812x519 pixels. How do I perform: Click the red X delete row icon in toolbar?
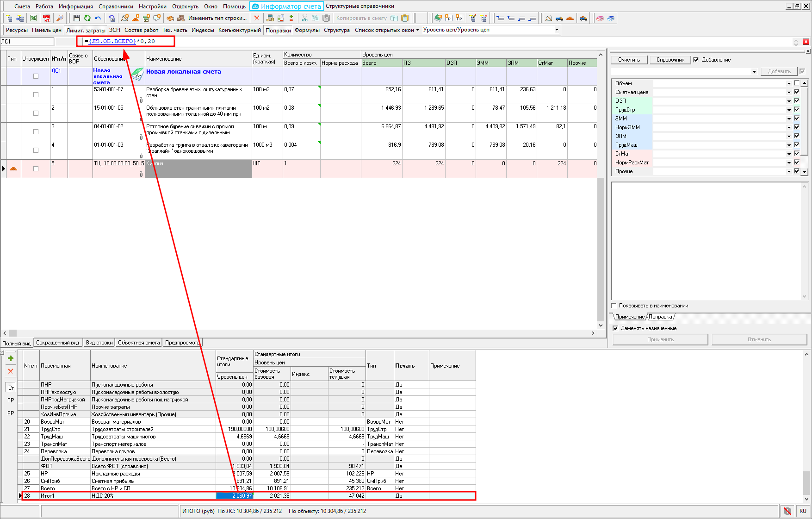coord(257,18)
